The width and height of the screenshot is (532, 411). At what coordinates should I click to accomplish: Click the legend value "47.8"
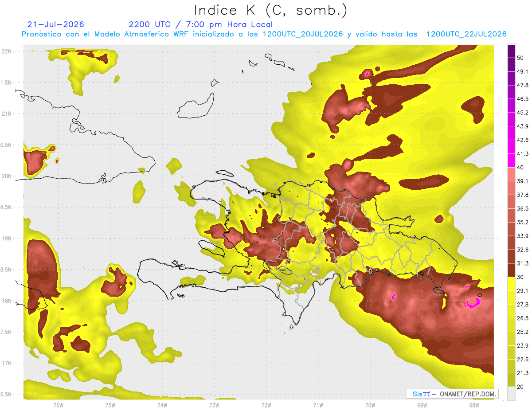click(x=523, y=85)
